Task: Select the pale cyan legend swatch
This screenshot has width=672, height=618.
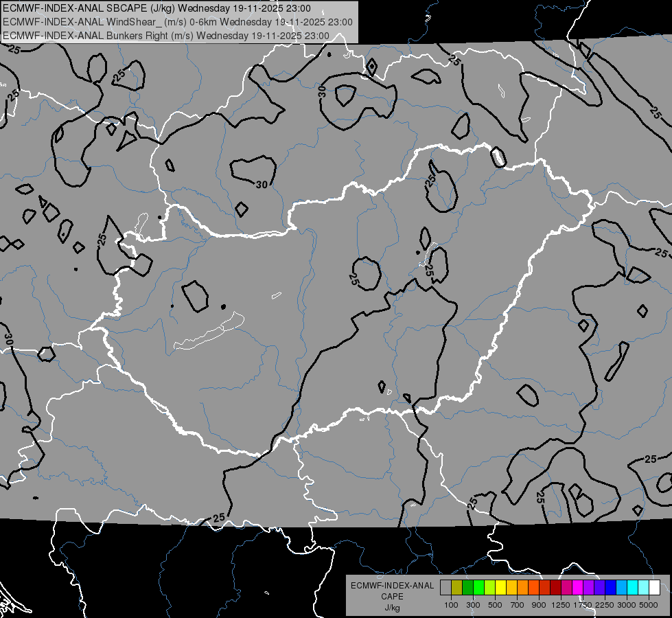Action: click(644, 588)
